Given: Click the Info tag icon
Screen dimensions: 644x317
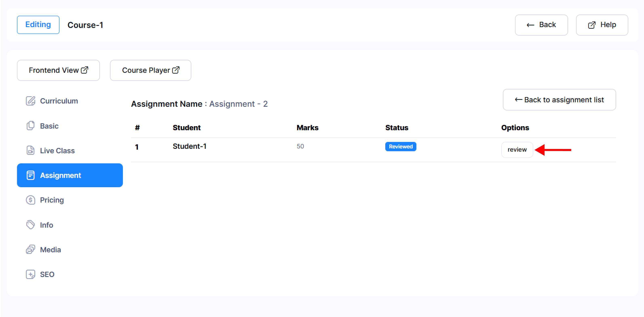Looking at the screenshot, I should [31, 225].
